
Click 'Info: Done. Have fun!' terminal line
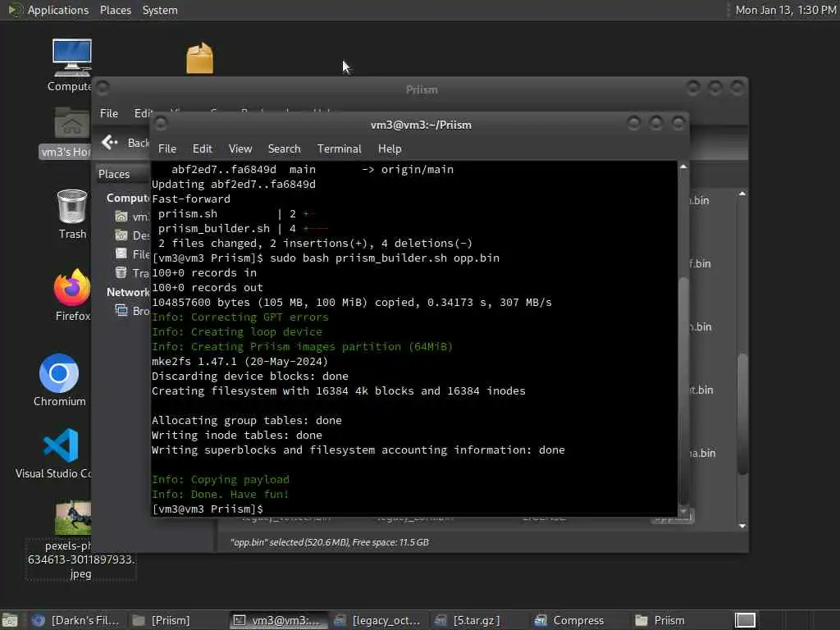220,494
